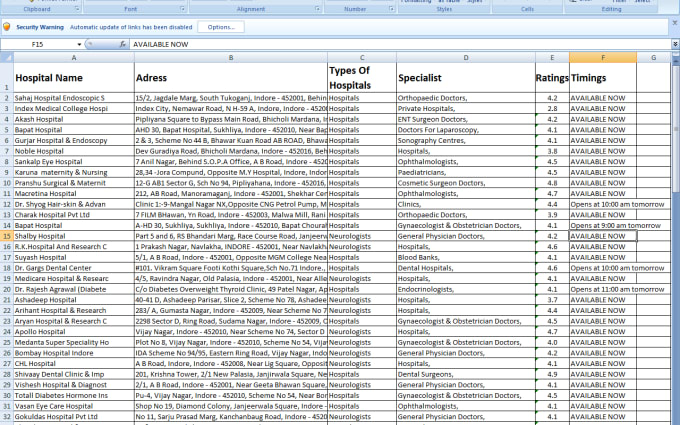
Task: Close the Security Warning message bar
Action: pyautogui.click(x=675, y=23)
